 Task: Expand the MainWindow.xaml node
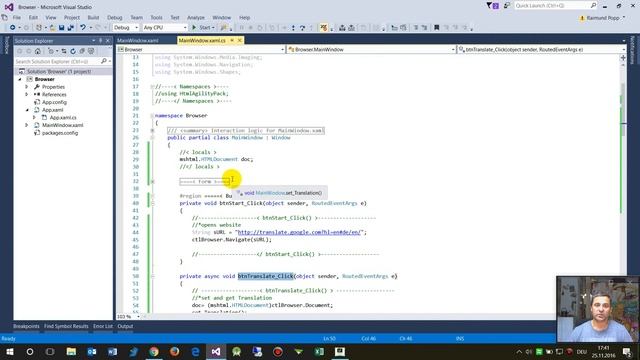point(27,125)
